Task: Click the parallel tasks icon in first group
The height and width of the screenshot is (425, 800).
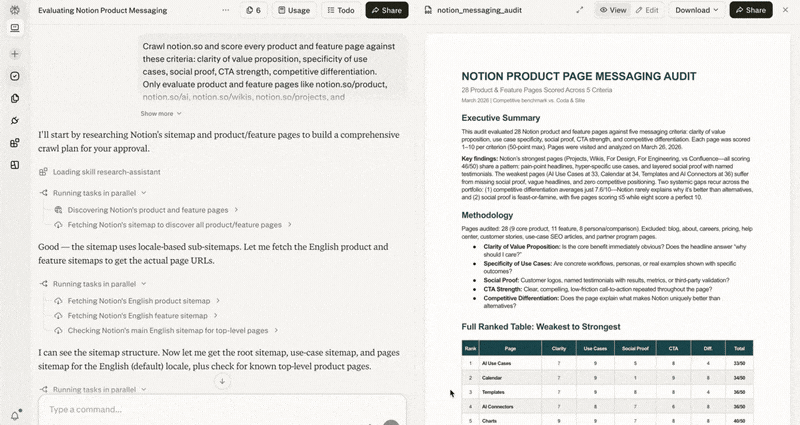Action: (x=43, y=193)
